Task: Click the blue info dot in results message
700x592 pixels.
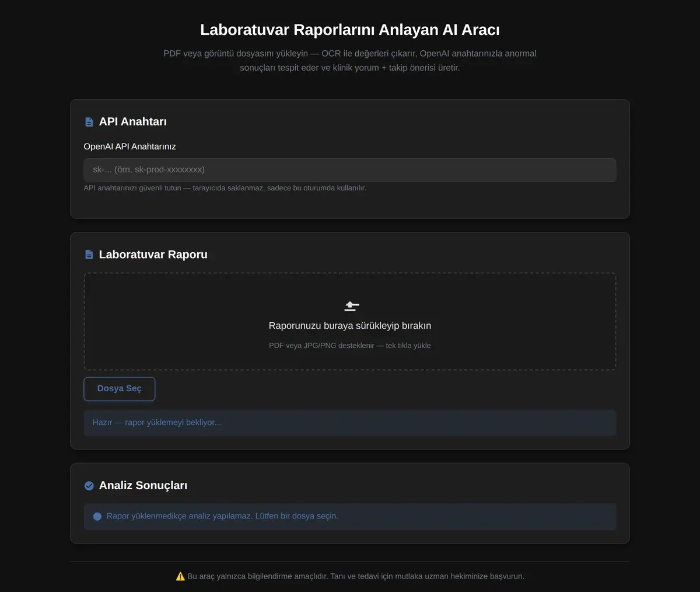Action: click(97, 517)
